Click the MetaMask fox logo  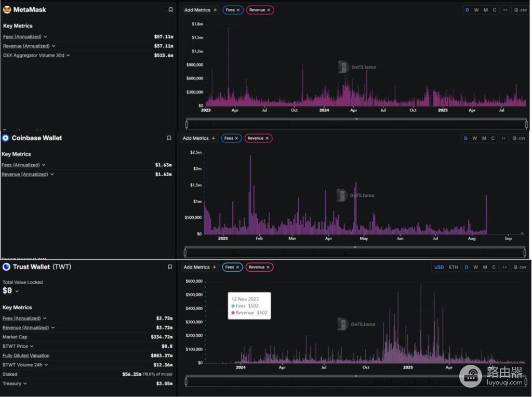click(7, 9)
